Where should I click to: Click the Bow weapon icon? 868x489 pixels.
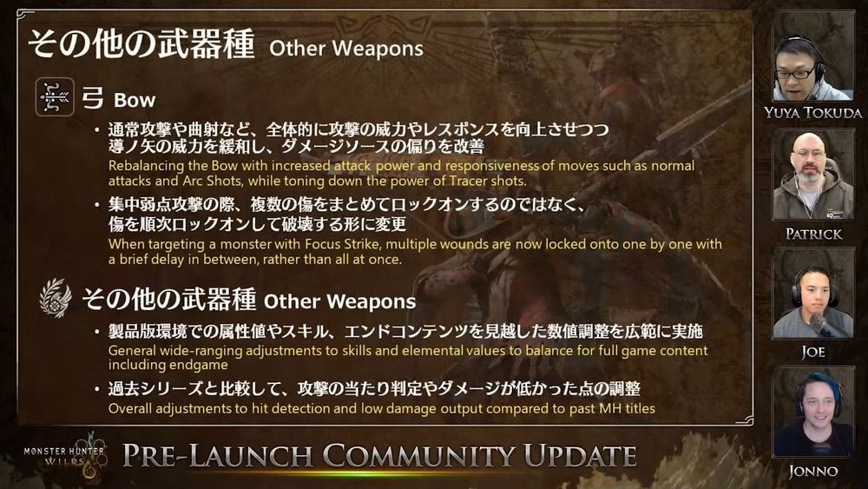[x=55, y=97]
